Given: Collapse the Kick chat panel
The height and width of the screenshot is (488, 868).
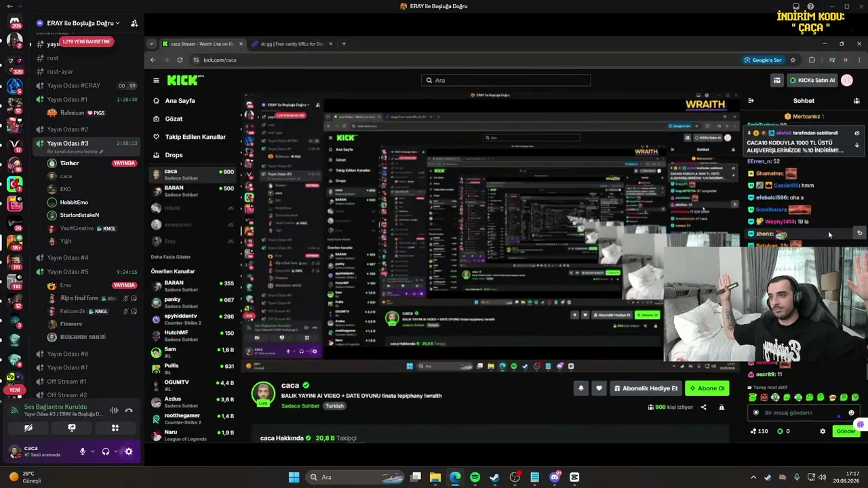Looking at the screenshot, I should tap(751, 100).
